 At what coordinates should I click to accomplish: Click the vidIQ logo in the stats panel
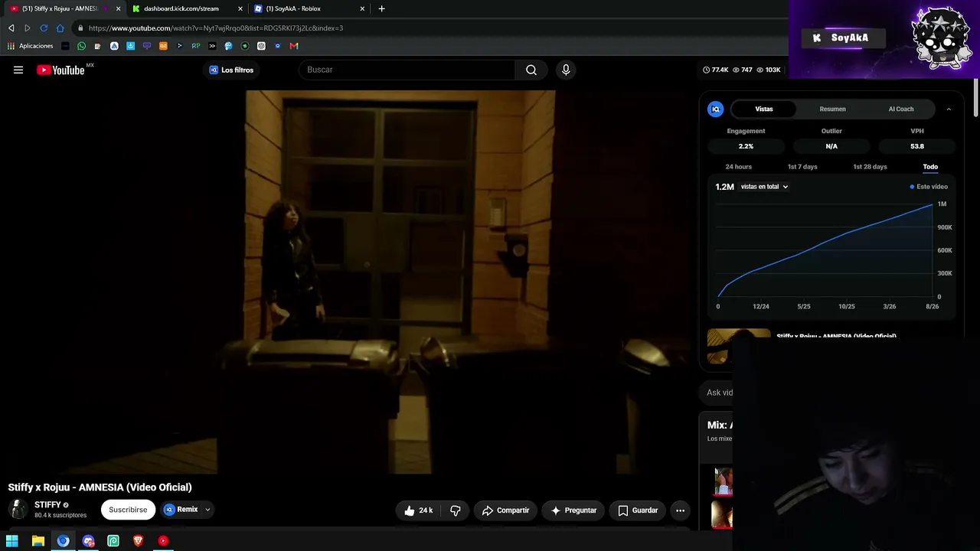[716, 109]
